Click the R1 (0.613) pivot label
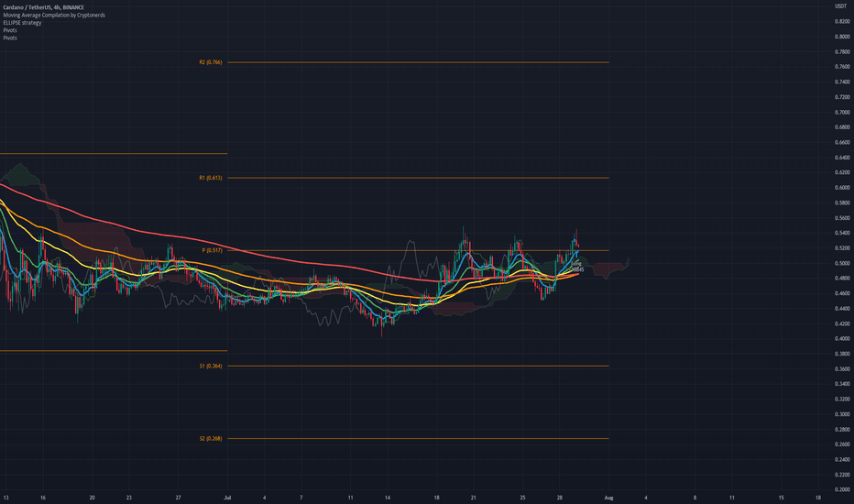The width and height of the screenshot is (854, 504). click(x=211, y=178)
